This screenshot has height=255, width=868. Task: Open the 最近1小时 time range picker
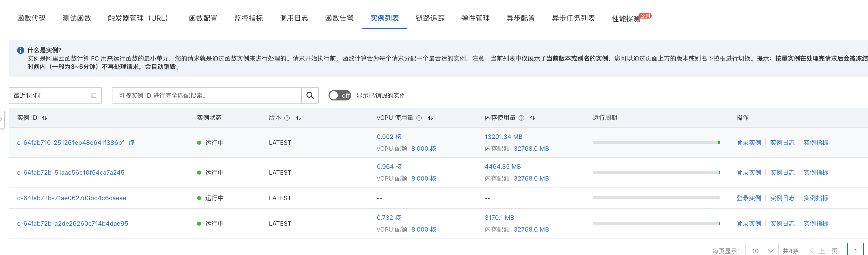(x=55, y=96)
